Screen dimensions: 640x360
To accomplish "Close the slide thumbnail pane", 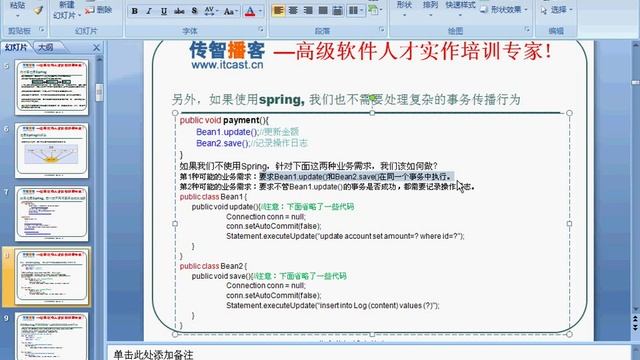I will point(96,48).
